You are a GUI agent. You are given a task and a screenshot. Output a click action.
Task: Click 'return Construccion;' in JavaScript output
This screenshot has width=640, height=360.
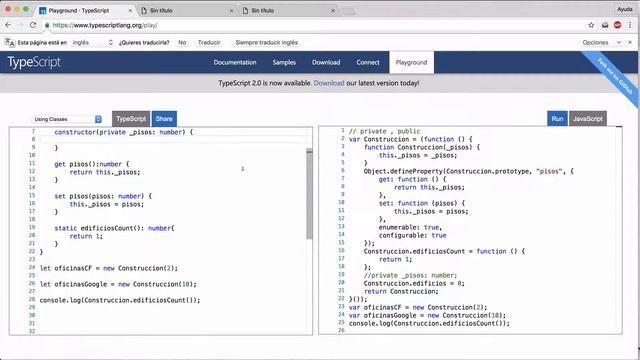click(401, 291)
